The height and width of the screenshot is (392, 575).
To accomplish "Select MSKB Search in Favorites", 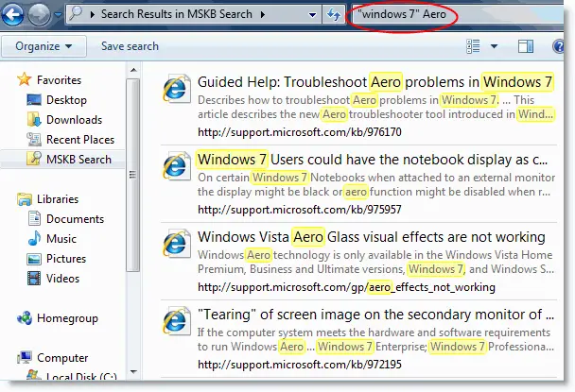I will click(78, 160).
